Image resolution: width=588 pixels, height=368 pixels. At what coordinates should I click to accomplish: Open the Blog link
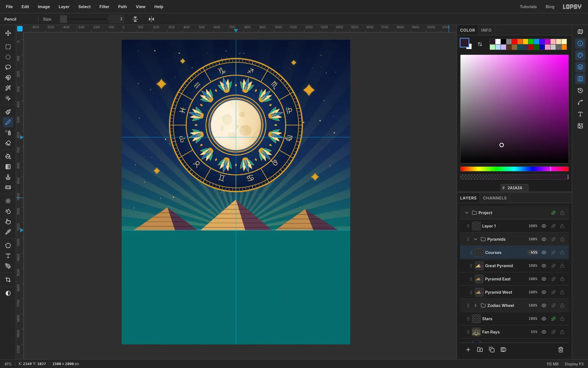point(550,7)
